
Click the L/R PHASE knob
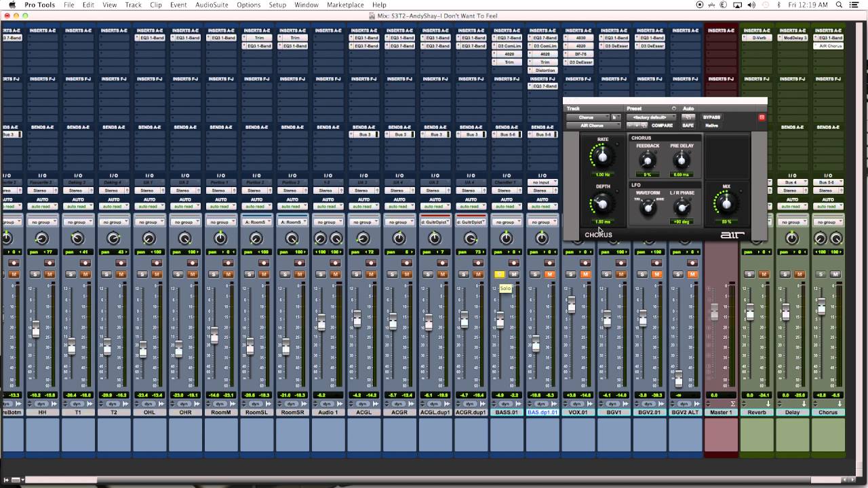coord(682,208)
